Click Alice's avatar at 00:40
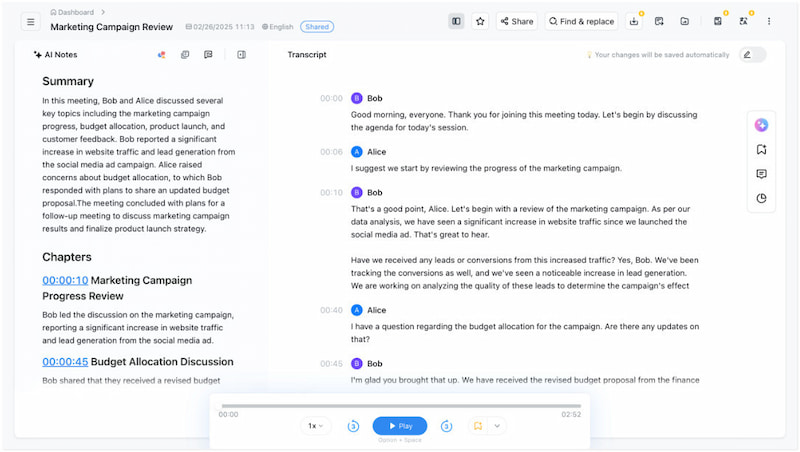This screenshot has height=452, width=800. pyautogui.click(x=357, y=310)
